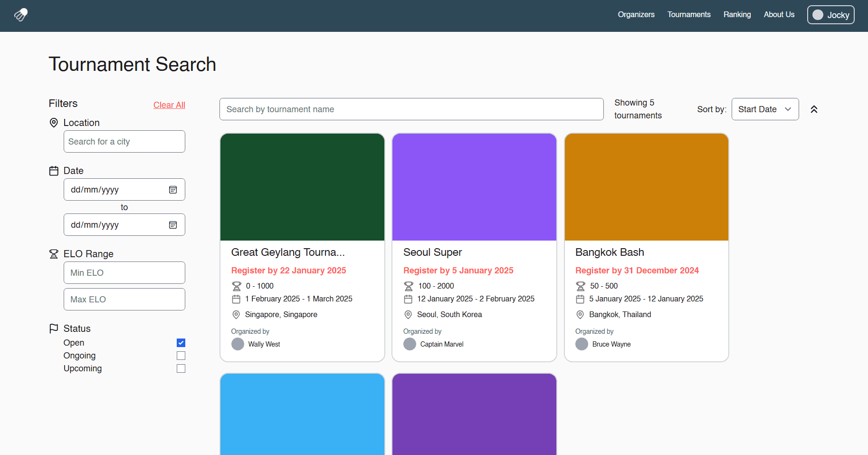The width and height of the screenshot is (868, 455).
Task: Click the tournament name search field
Action: pyautogui.click(x=411, y=109)
